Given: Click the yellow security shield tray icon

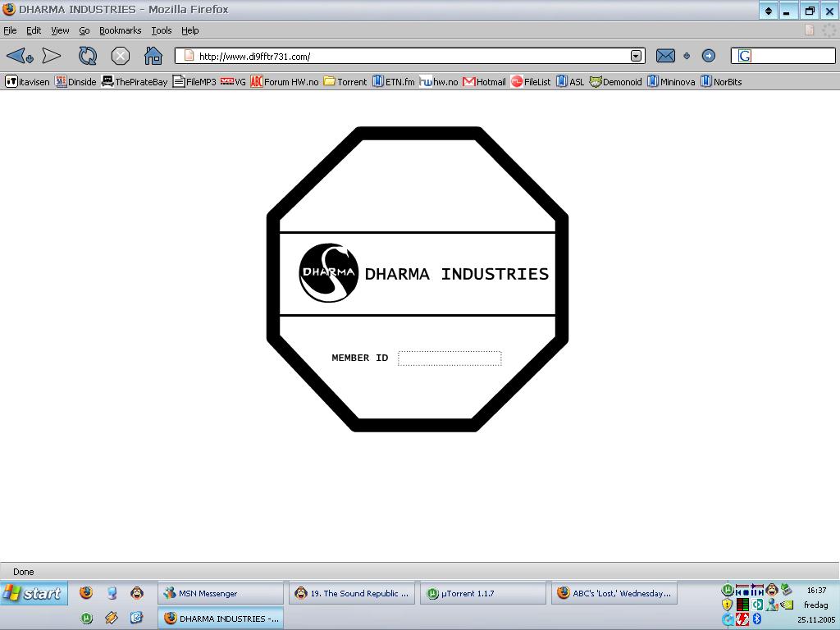Looking at the screenshot, I should coord(727,605).
